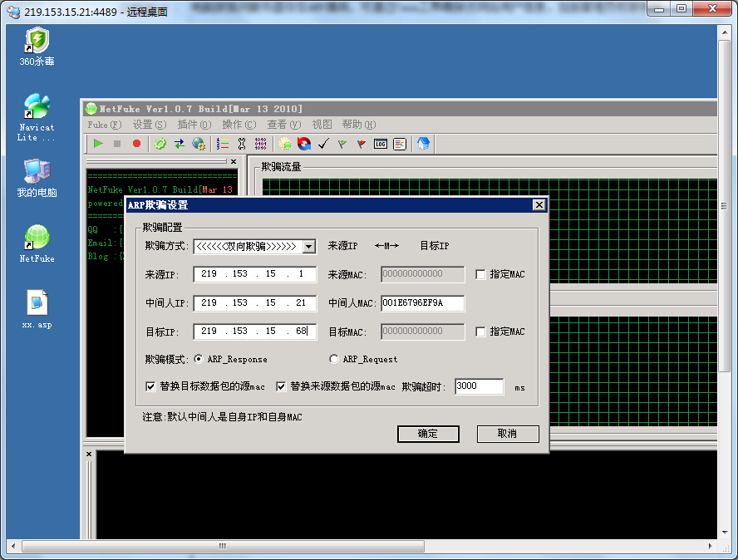Click the wrench tool icon

242,144
